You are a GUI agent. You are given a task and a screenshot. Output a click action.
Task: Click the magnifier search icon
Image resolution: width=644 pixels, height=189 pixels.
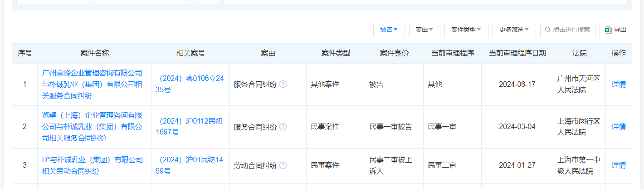coord(548,30)
